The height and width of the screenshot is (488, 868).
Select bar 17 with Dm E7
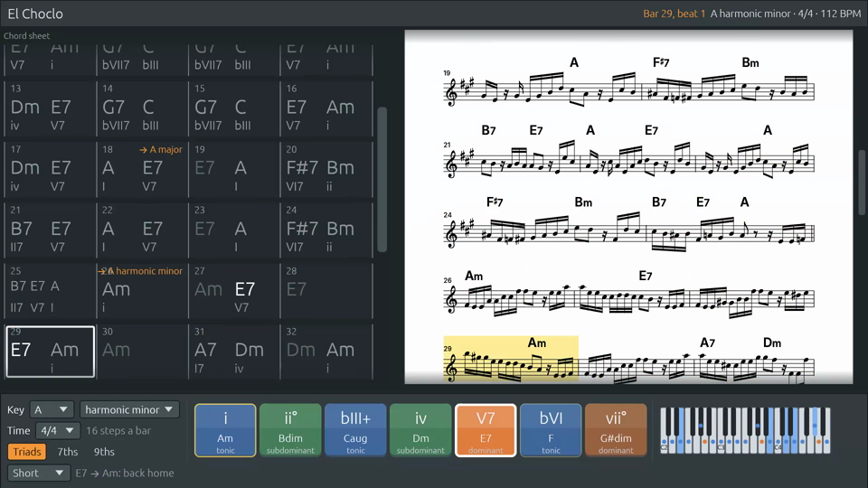(51, 169)
